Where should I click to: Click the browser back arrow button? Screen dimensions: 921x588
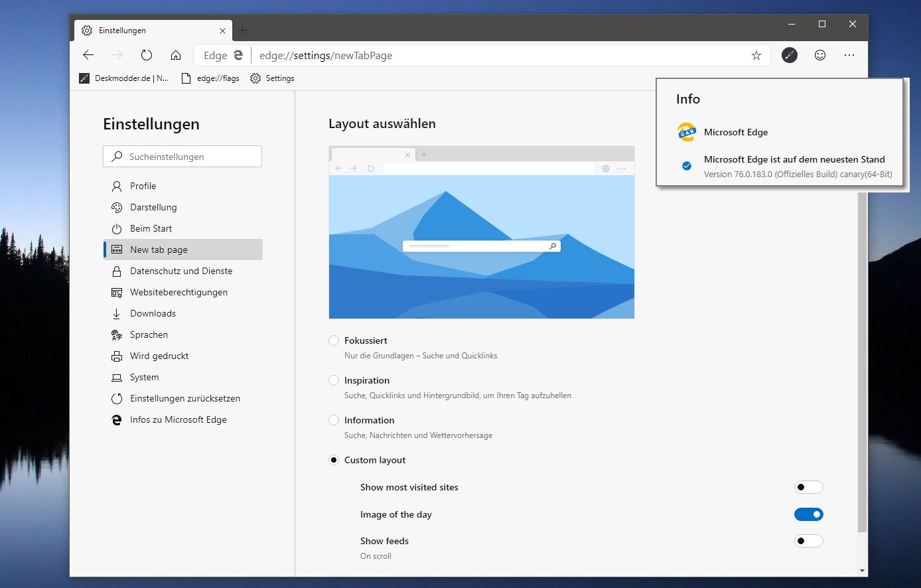[88, 55]
